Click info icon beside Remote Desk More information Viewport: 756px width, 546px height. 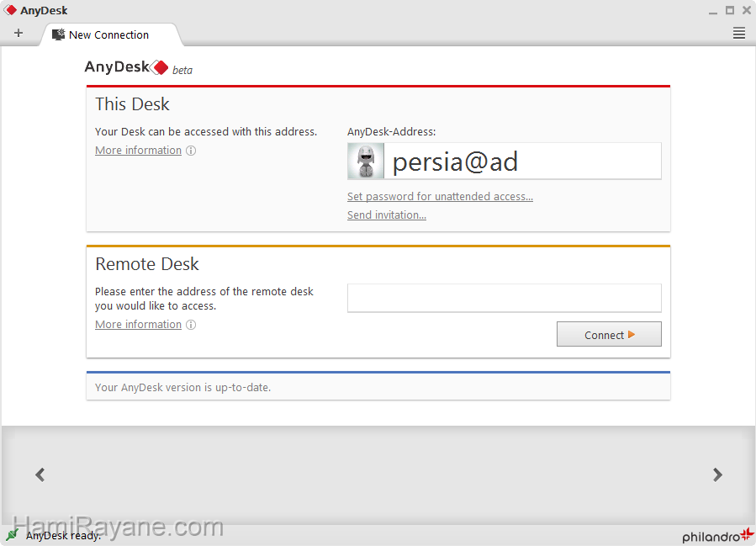(x=191, y=325)
